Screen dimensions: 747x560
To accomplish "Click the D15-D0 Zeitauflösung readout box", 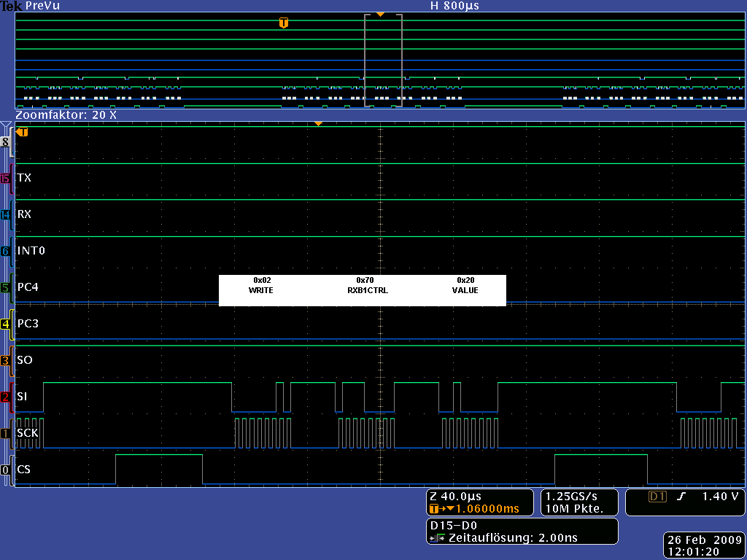I will [522, 531].
